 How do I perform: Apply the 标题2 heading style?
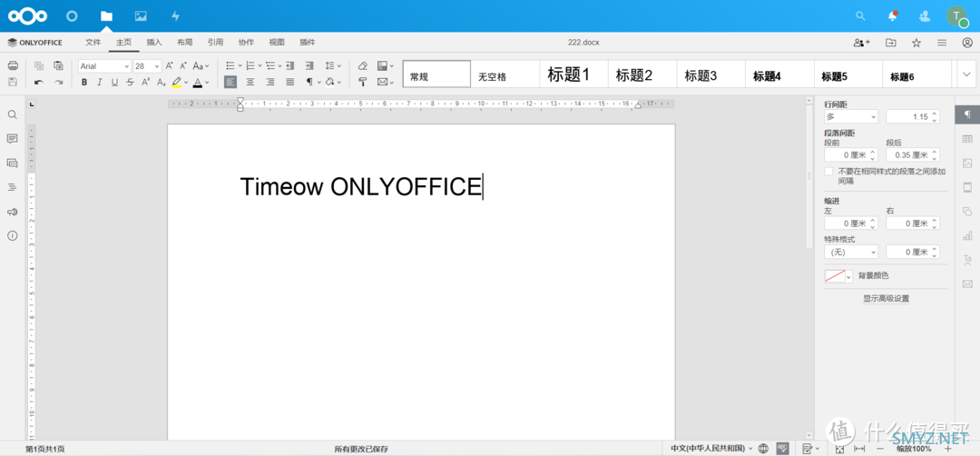coord(642,74)
